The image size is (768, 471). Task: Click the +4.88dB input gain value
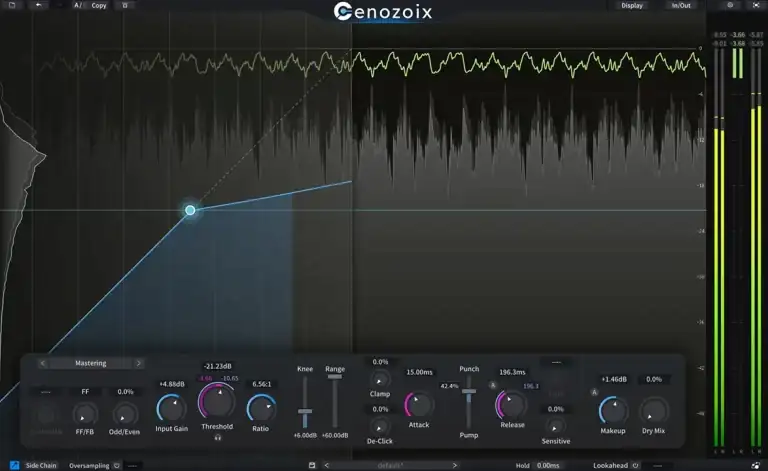point(172,384)
